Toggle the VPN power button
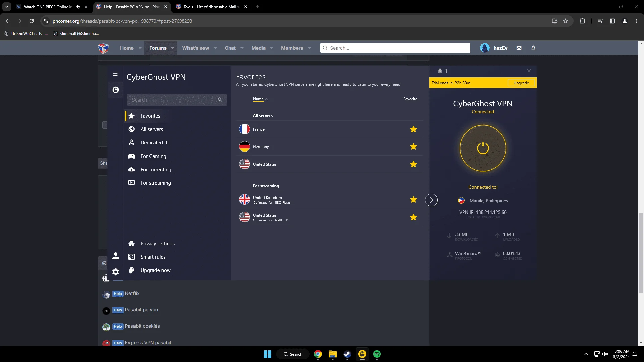The width and height of the screenshot is (644, 362). (x=483, y=148)
